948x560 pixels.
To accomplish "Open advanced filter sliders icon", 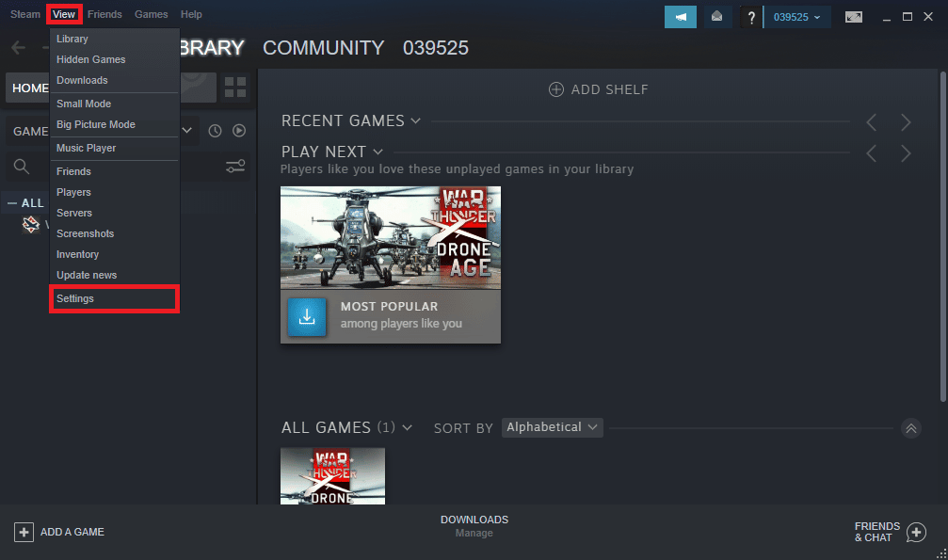I will [235, 166].
